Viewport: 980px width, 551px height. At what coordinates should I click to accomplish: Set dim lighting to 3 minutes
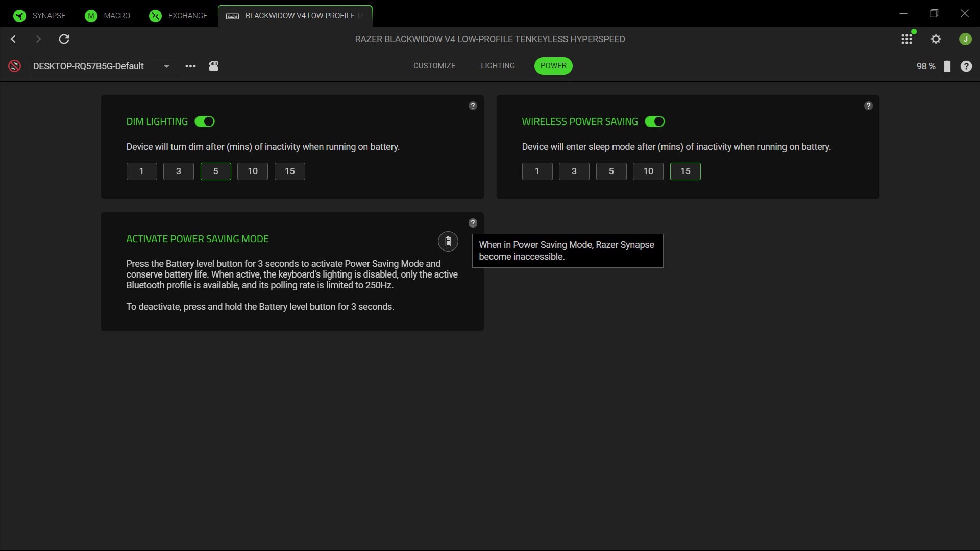pyautogui.click(x=179, y=171)
